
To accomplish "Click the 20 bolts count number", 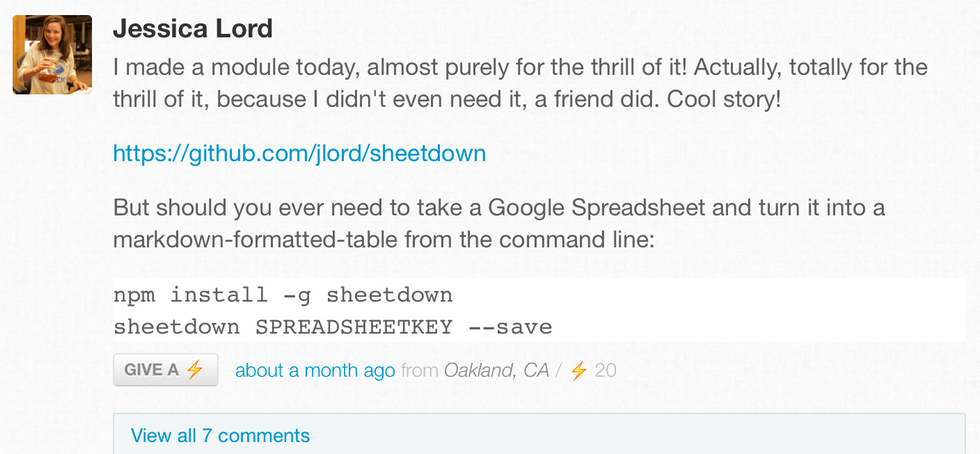I will pyautogui.click(x=605, y=371).
